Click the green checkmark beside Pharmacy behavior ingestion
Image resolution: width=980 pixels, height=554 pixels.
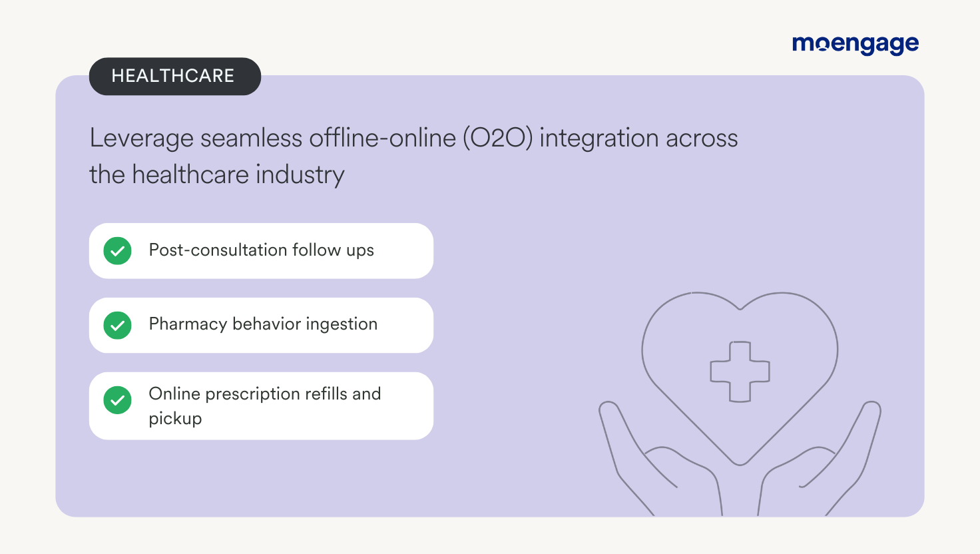point(118,326)
